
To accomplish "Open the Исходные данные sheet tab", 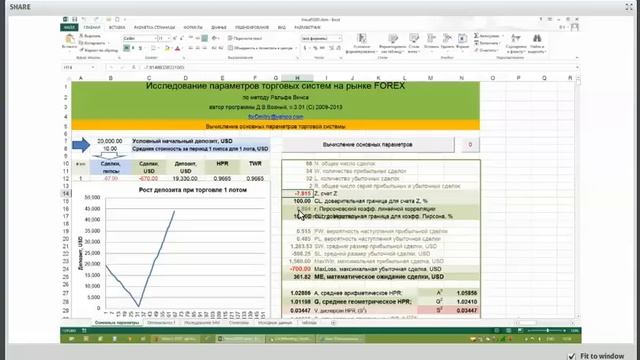I will click(275, 323).
